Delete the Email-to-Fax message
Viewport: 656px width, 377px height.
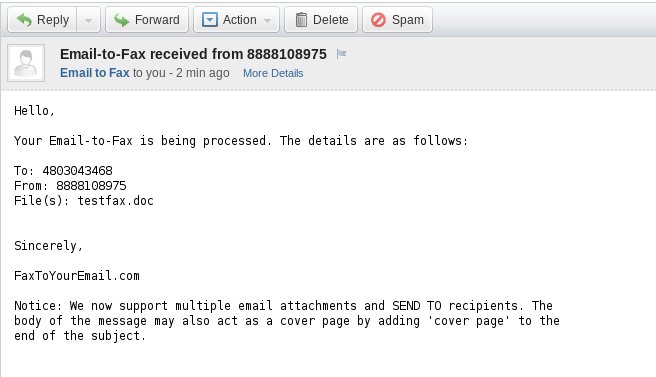pos(321,20)
